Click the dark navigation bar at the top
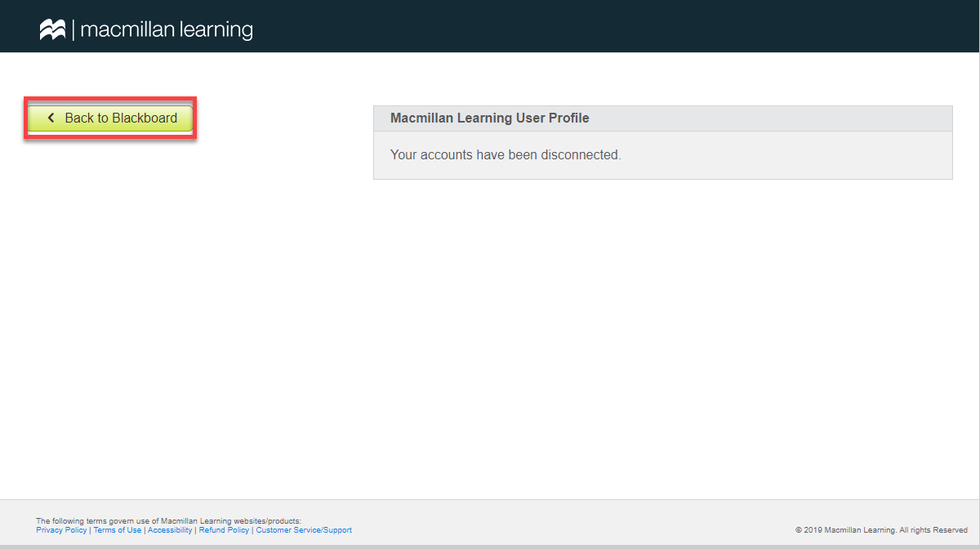980x549 pixels. 572,25
